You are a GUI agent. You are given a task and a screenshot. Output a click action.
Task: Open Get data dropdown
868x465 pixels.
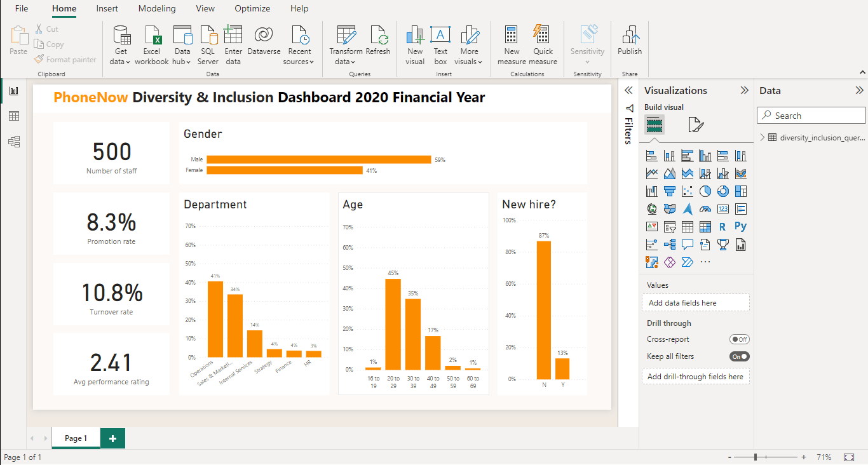point(120,45)
